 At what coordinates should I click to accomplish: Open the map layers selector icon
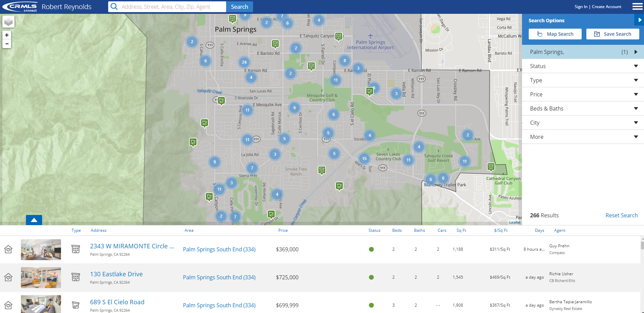coord(8,22)
